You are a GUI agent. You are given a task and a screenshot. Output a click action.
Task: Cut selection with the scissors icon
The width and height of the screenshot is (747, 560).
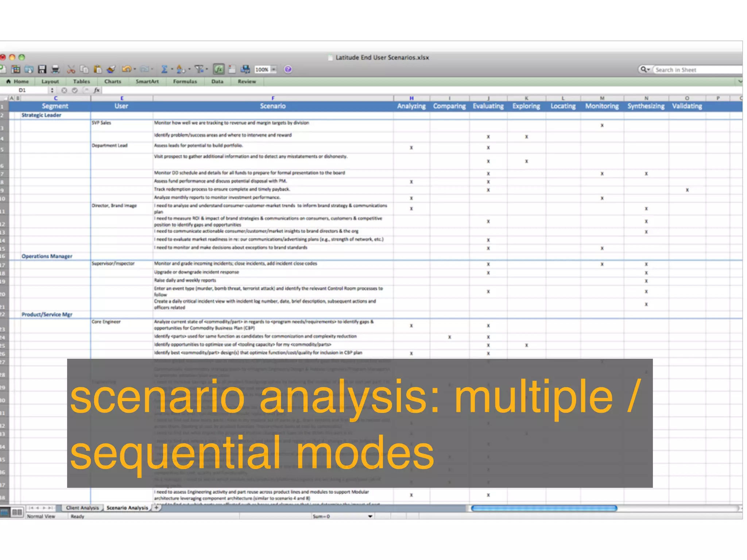[71, 69]
